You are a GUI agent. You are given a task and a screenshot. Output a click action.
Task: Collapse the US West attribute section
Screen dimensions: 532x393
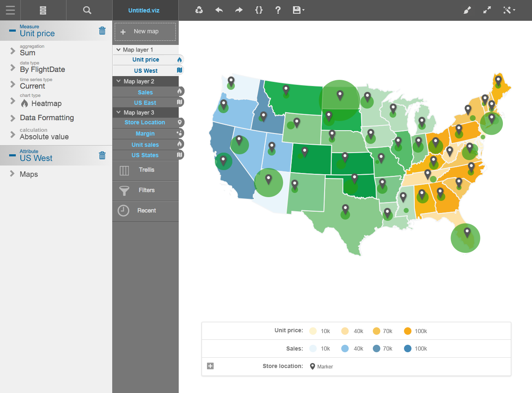[12, 156]
